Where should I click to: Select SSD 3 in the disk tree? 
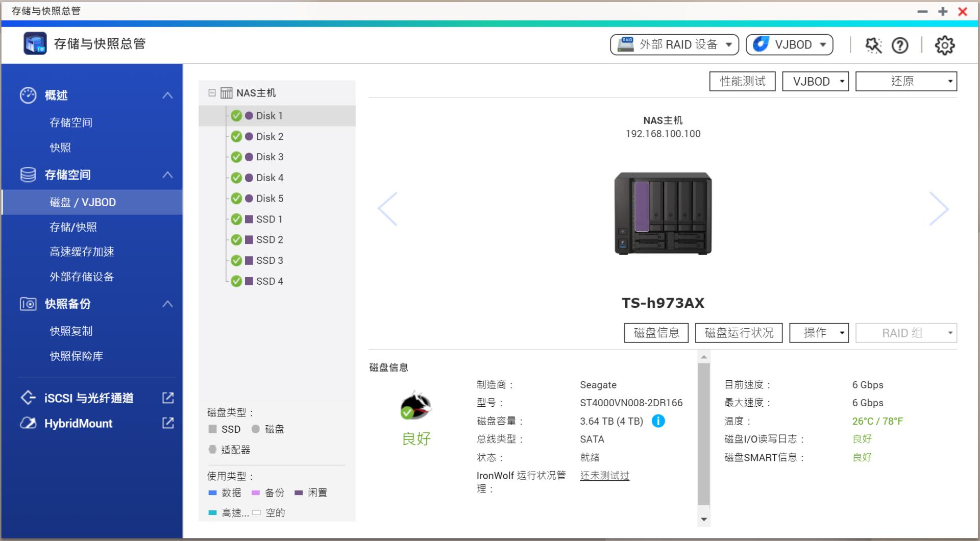pyautogui.click(x=269, y=260)
